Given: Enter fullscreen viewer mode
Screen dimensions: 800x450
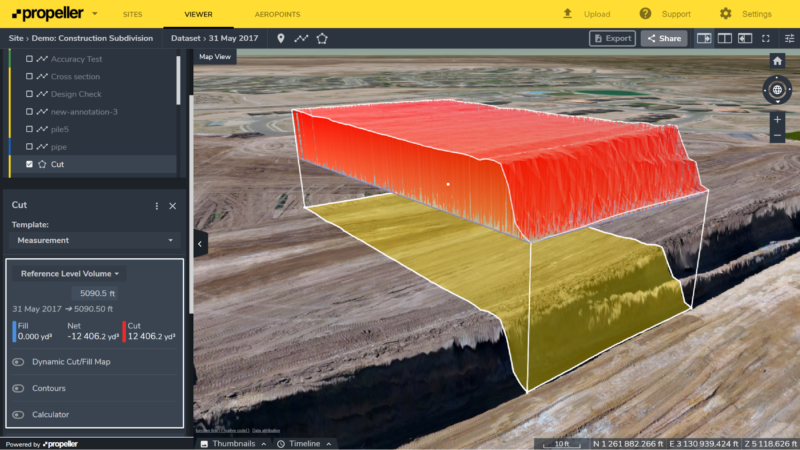Looking at the screenshot, I should click(765, 38).
